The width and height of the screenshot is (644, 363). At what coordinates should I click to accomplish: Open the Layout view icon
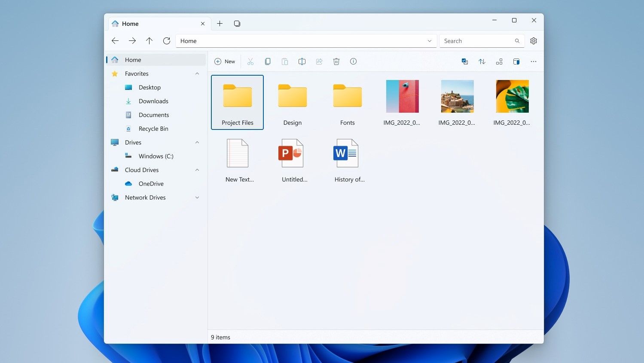click(499, 61)
